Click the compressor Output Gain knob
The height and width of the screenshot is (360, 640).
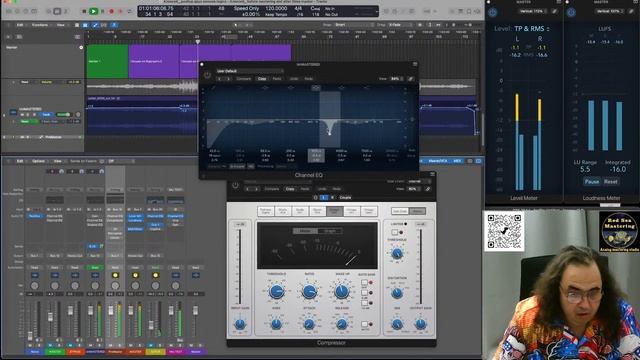[x=420, y=324]
